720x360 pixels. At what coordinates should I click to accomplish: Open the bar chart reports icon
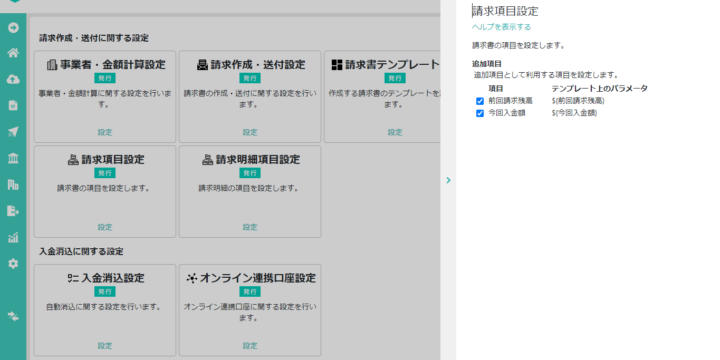pos(13,237)
